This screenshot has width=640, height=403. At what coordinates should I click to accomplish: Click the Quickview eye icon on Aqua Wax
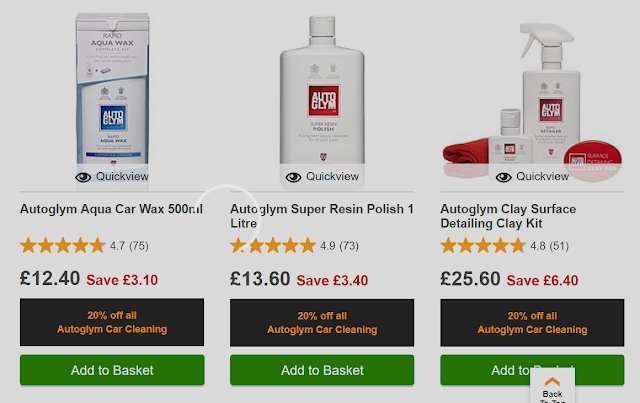click(83, 177)
